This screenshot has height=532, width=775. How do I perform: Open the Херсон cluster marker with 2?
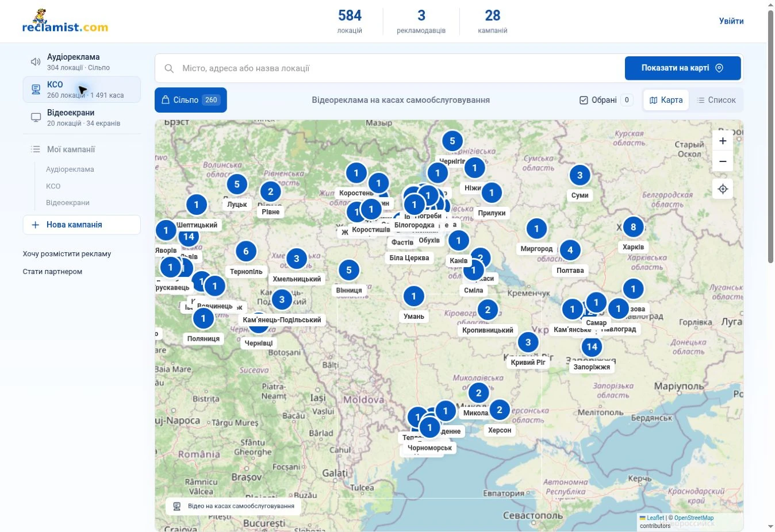coord(499,410)
